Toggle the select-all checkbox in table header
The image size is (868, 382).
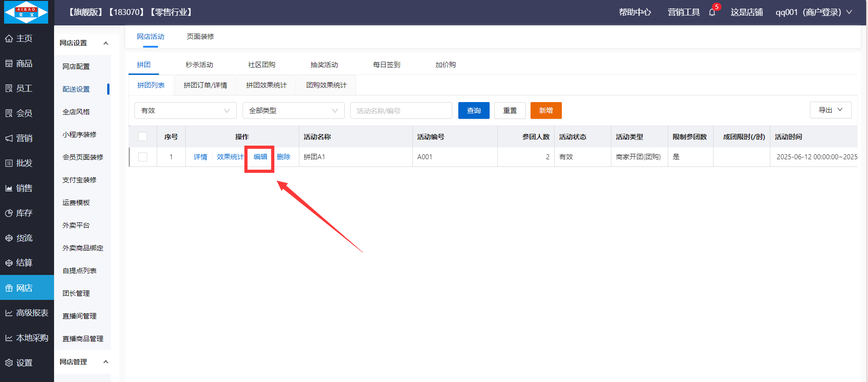point(143,137)
